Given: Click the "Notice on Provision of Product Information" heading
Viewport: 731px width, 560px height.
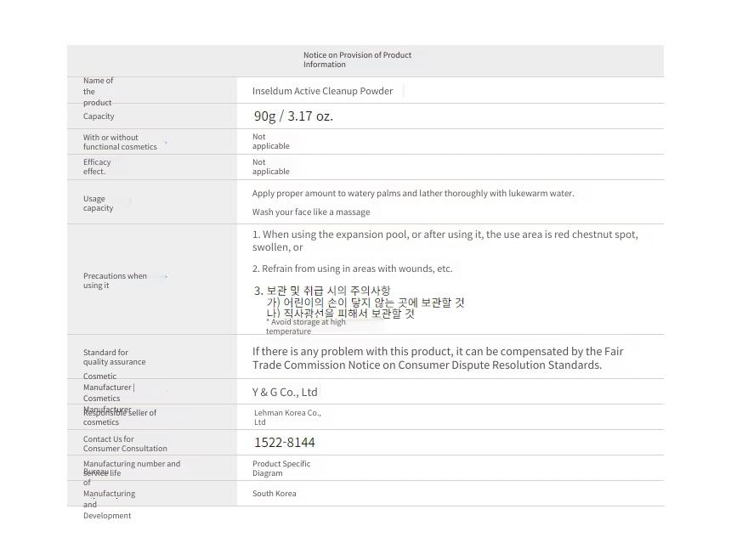Looking at the screenshot, I should click(x=357, y=59).
